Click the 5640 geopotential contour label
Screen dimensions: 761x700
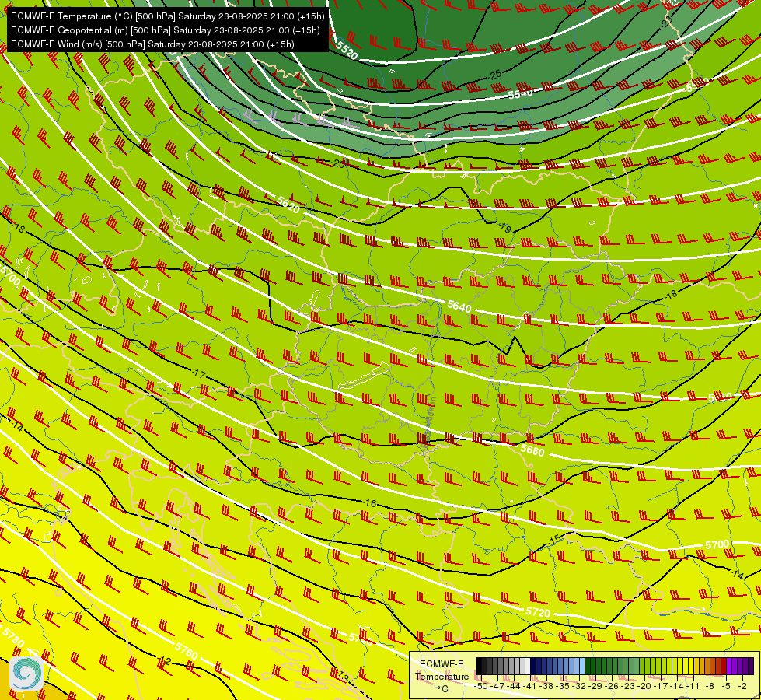459,306
